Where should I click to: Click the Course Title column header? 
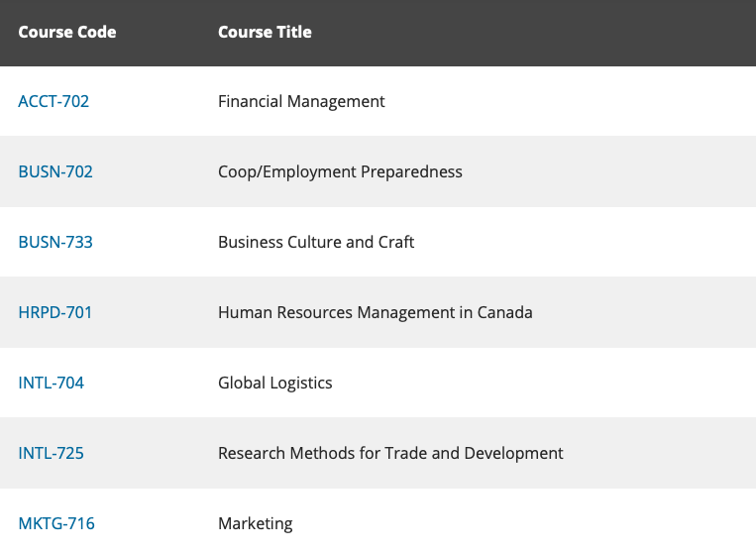click(265, 32)
